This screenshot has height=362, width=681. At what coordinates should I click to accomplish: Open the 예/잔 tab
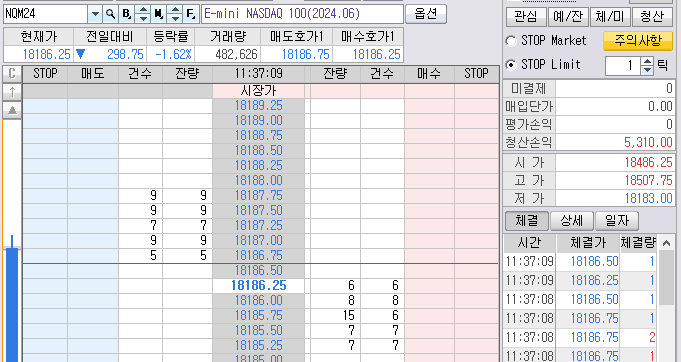[568, 17]
